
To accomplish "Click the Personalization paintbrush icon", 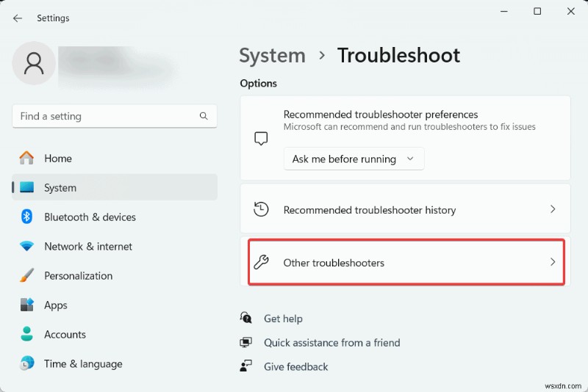I will point(26,275).
